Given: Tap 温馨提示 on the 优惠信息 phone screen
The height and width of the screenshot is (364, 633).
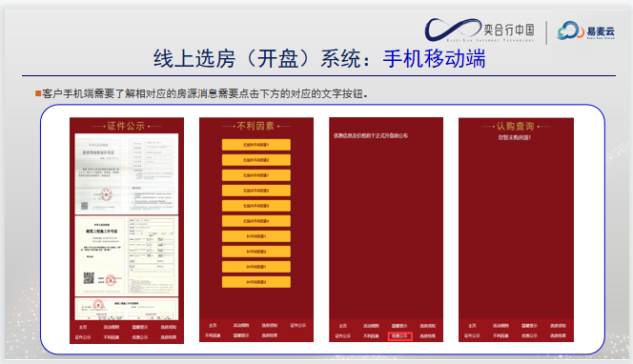Looking at the screenshot, I should [x=399, y=326].
